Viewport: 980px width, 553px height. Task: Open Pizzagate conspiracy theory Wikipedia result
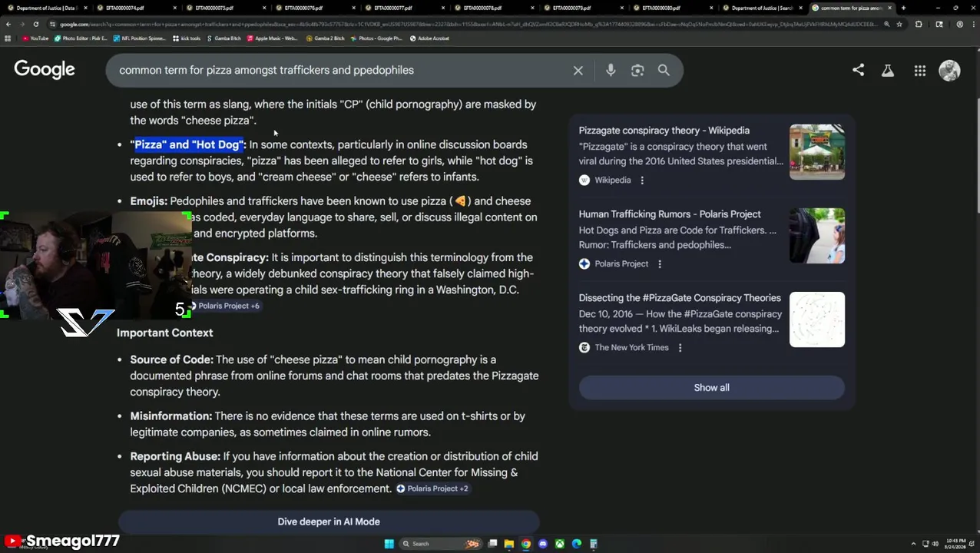click(x=664, y=131)
